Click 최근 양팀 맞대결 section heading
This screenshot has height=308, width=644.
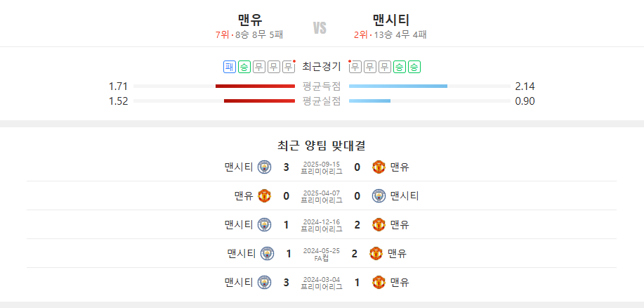322,145
